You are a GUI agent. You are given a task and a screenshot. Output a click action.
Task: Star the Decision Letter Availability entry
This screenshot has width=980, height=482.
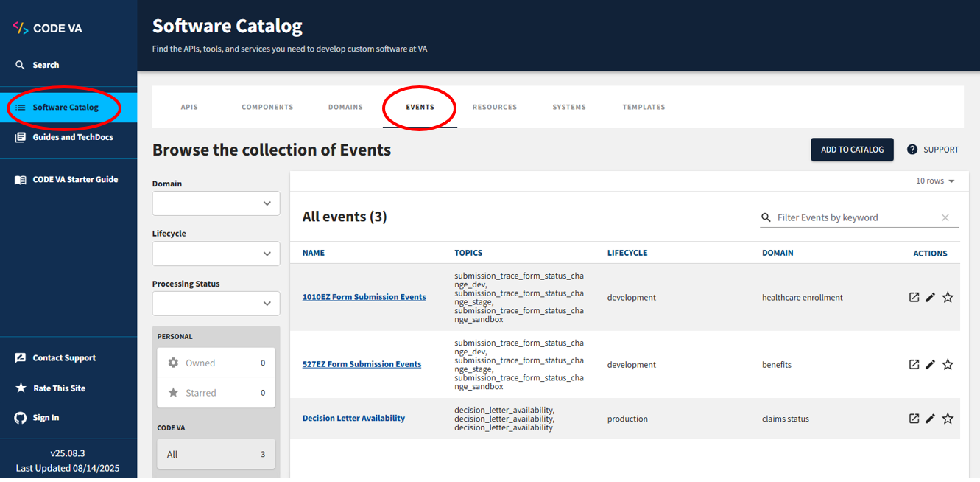pos(948,419)
